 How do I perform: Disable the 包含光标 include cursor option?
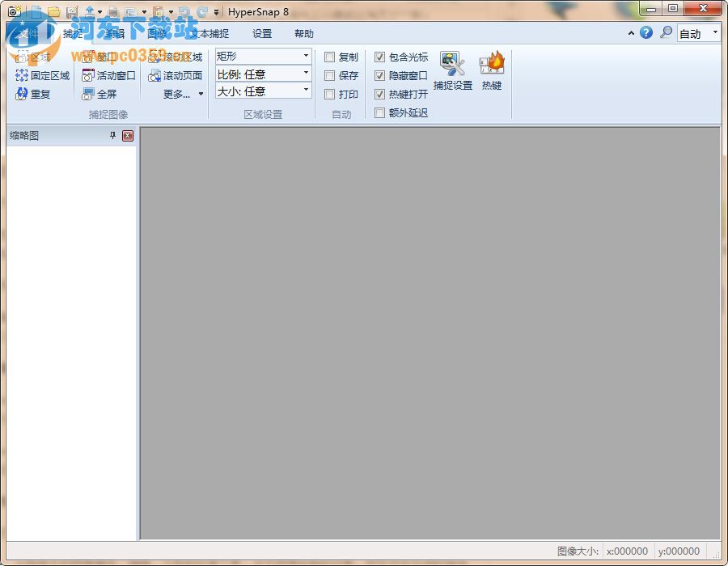click(379, 57)
